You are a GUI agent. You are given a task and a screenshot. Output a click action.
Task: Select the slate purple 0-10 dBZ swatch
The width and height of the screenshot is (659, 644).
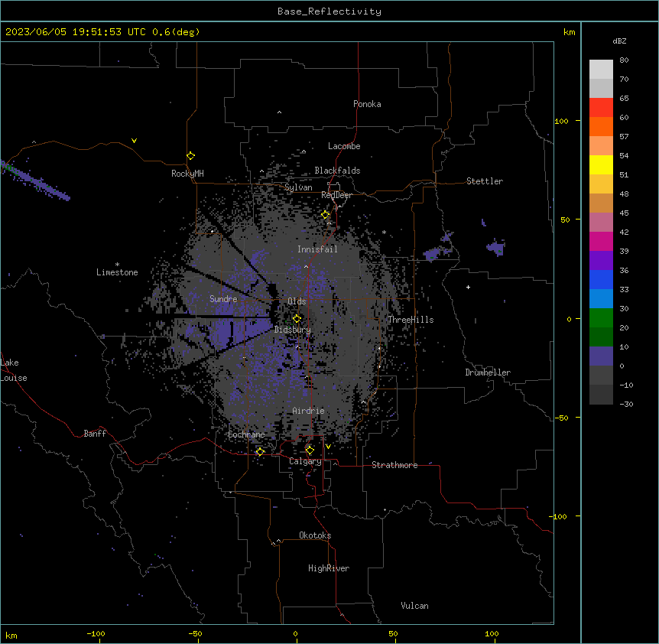tap(601, 356)
